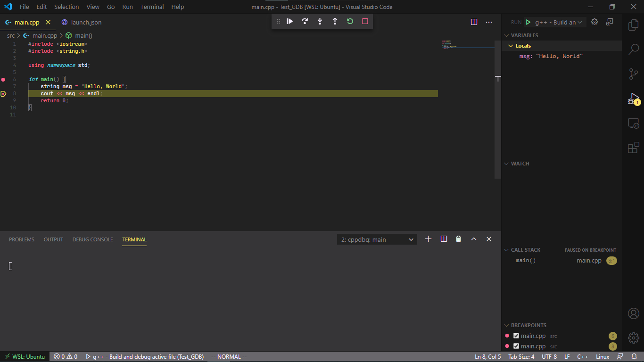Image resolution: width=644 pixels, height=362 pixels.
Task: Open the Extensions view
Action: (x=633, y=148)
